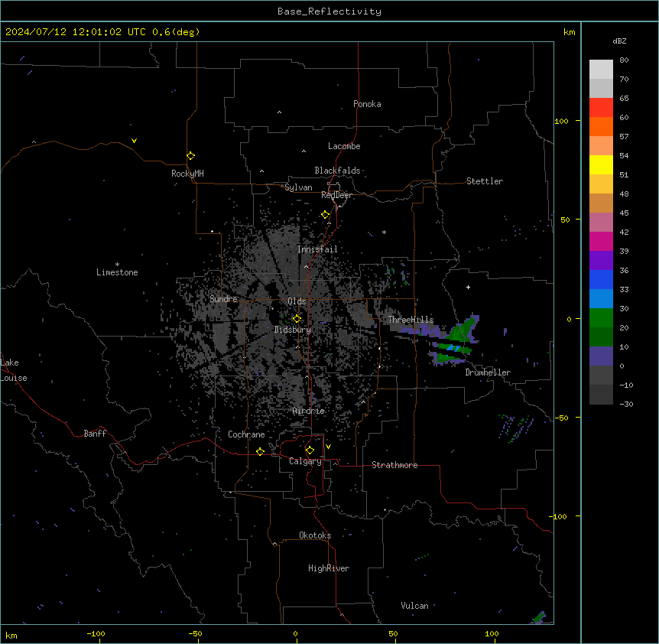Click the Limestone label
This screenshot has height=644, width=659.
(117, 272)
